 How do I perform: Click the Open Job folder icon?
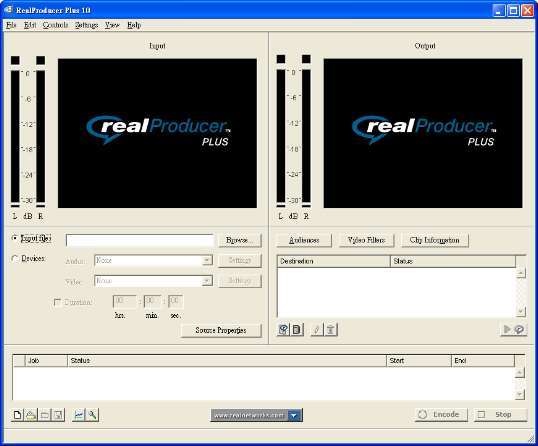tap(31, 415)
